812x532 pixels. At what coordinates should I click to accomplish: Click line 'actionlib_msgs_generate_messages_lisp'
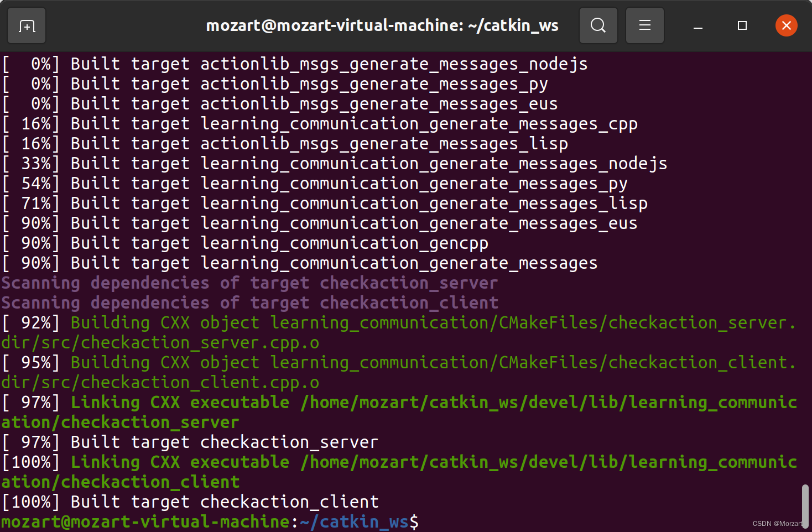pyautogui.click(x=285, y=144)
